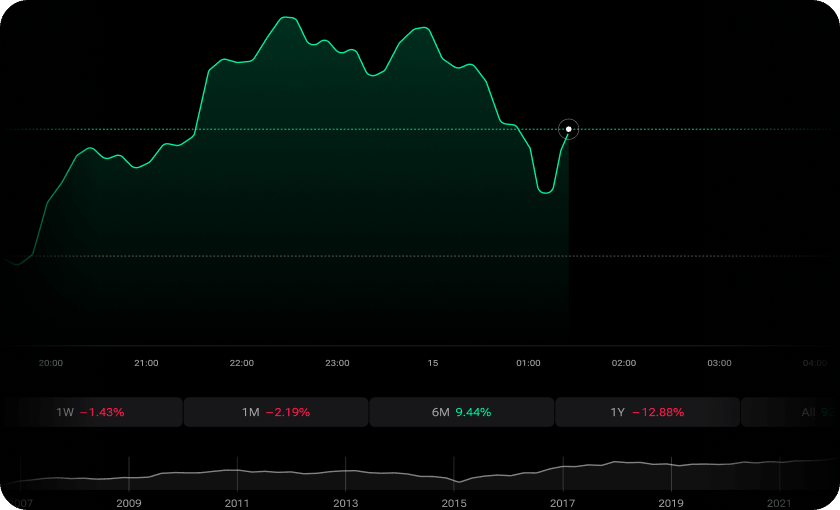Select the 1W −1.43% time range
Screen dimensions: 840x510
point(91,412)
